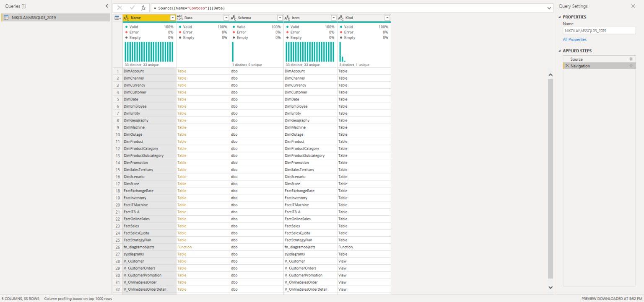Select the Navigation applied step
Image resolution: width=644 pixels, height=302 pixels.
pos(599,66)
